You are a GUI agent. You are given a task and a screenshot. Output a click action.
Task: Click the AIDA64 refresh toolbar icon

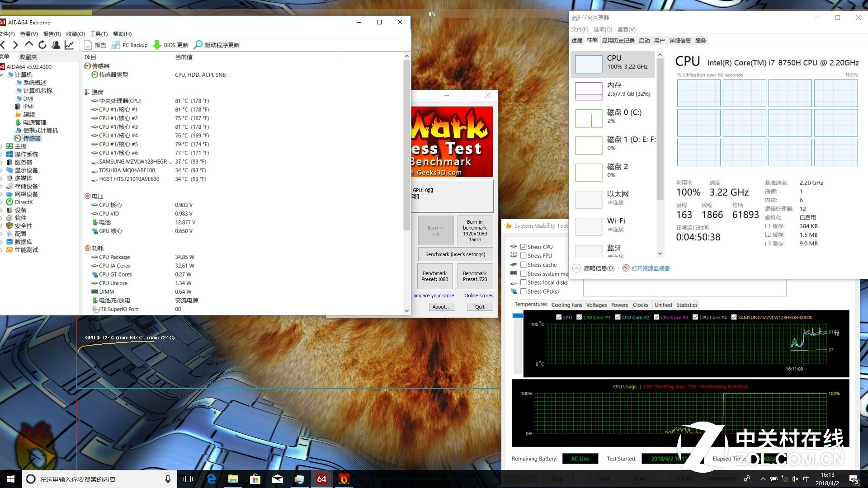(42, 45)
